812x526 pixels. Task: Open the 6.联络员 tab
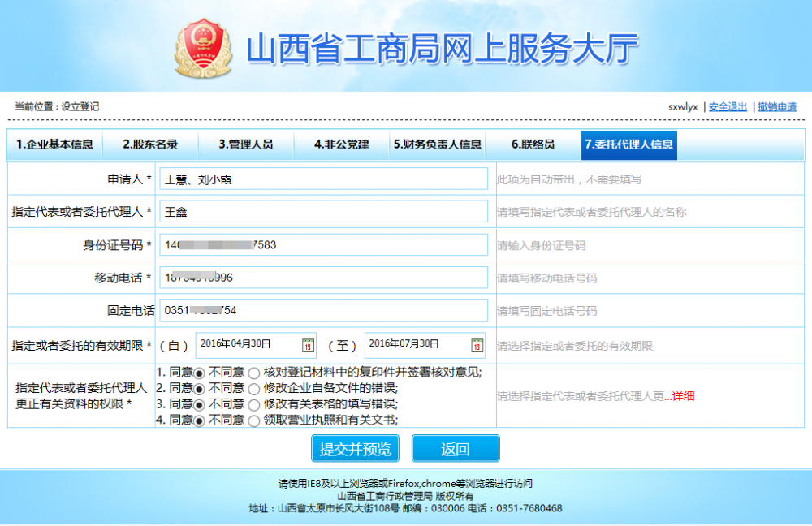point(533,145)
